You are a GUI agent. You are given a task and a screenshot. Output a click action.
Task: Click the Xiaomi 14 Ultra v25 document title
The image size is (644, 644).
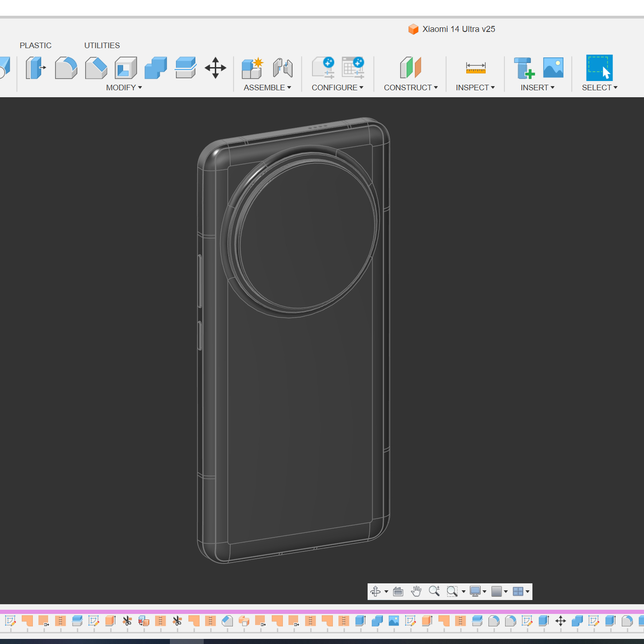458,29
